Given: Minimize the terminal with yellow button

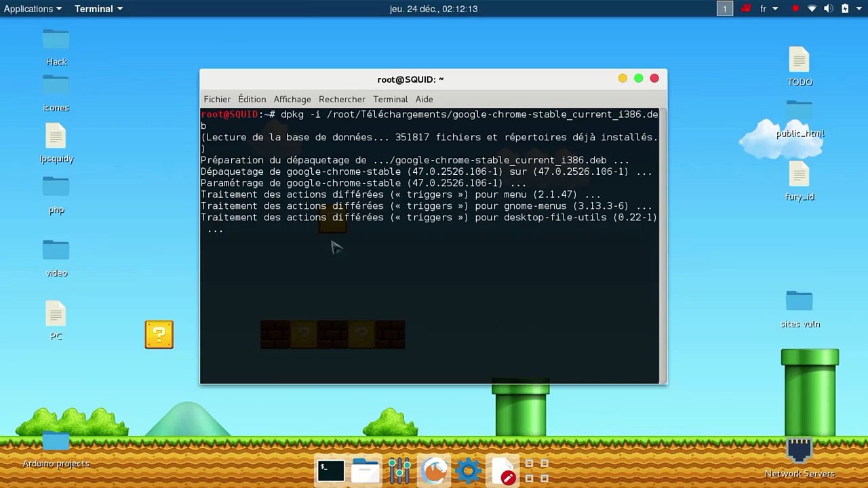Looking at the screenshot, I should coord(623,79).
